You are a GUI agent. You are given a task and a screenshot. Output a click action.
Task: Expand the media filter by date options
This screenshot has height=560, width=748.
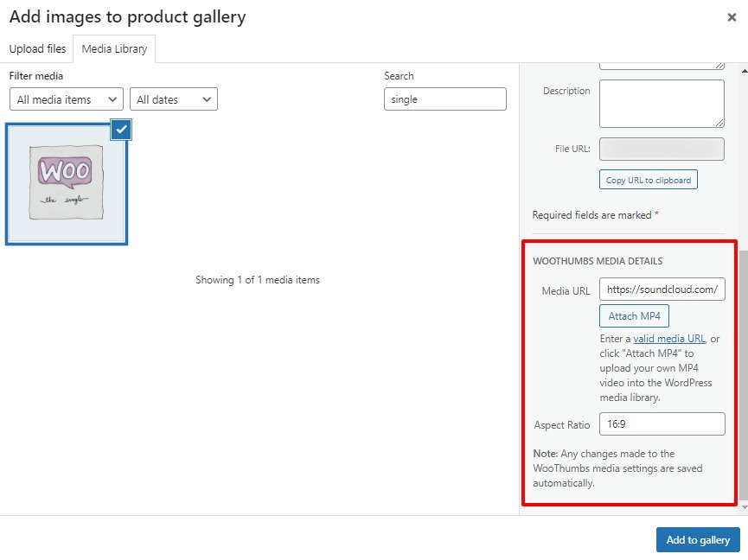click(173, 99)
